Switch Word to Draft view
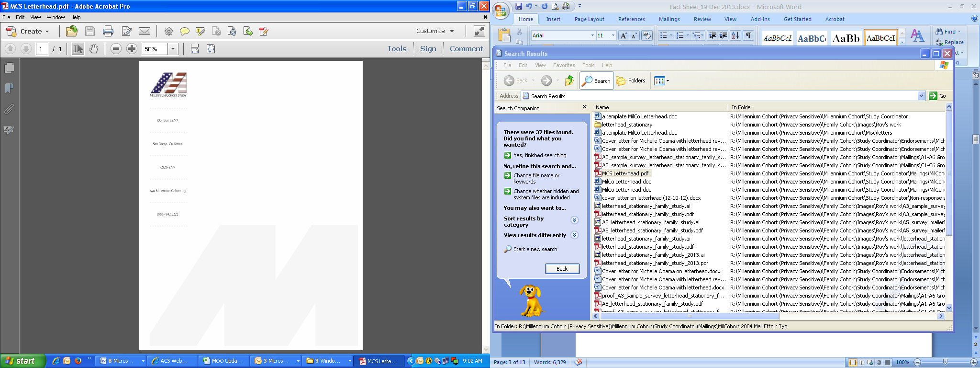This screenshot has height=368, width=980. tap(888, 362)
